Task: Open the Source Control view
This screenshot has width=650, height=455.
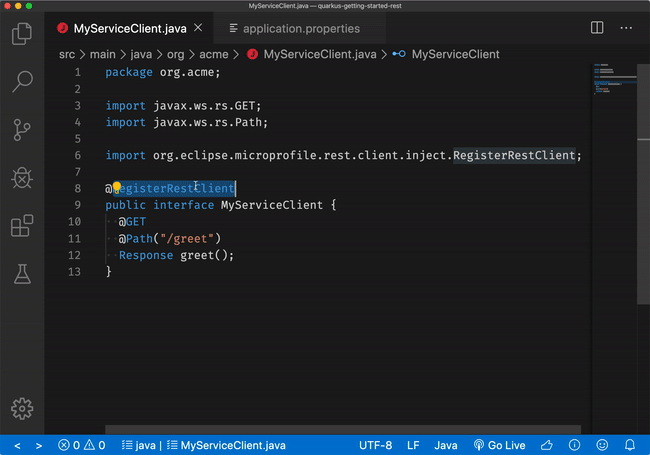Action: [x=22, y=129]
